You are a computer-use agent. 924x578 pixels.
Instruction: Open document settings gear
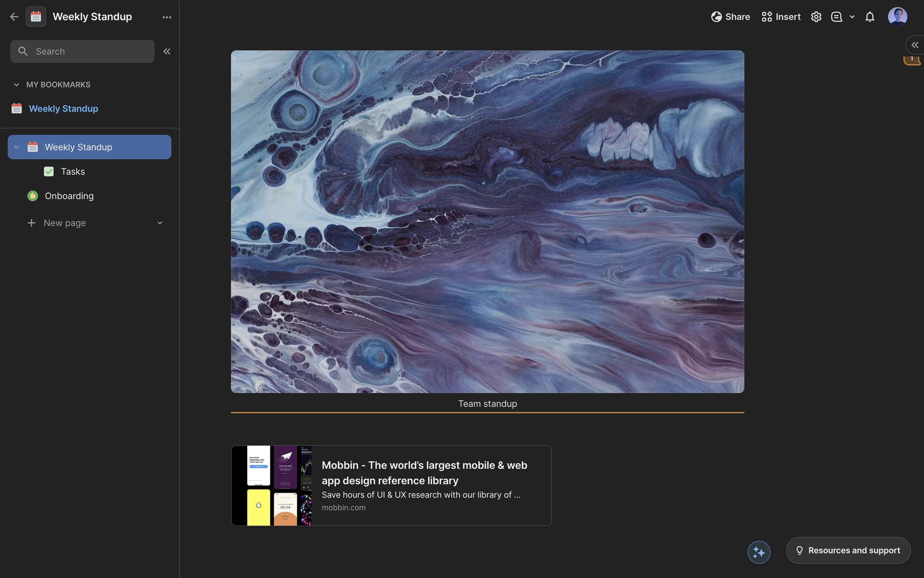(x=816, y=17)
